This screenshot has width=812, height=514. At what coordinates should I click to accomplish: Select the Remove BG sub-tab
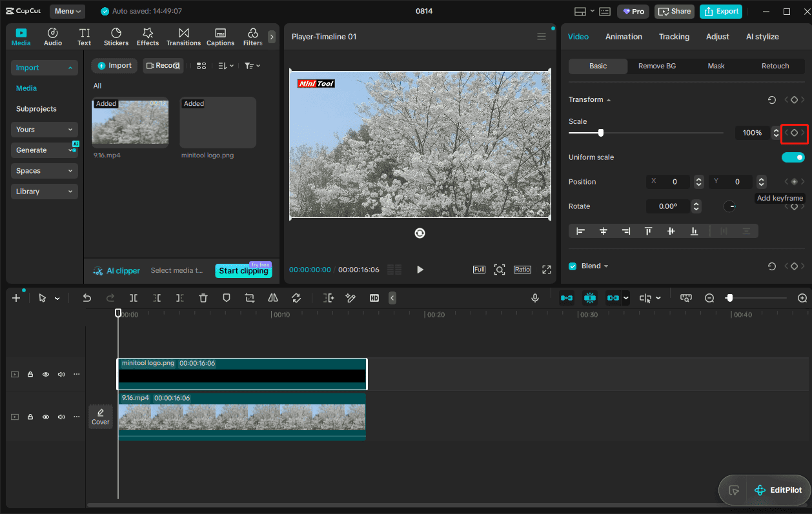tap(657, 66)
